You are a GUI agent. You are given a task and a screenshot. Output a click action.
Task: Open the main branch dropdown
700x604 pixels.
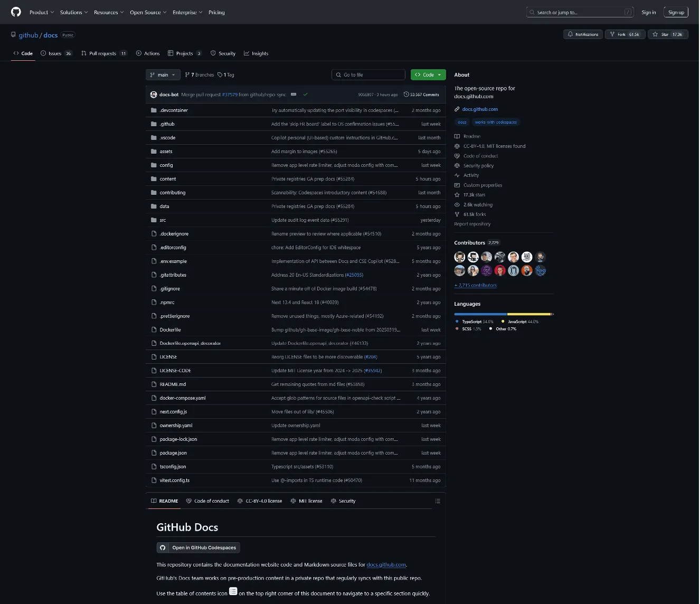163,75
